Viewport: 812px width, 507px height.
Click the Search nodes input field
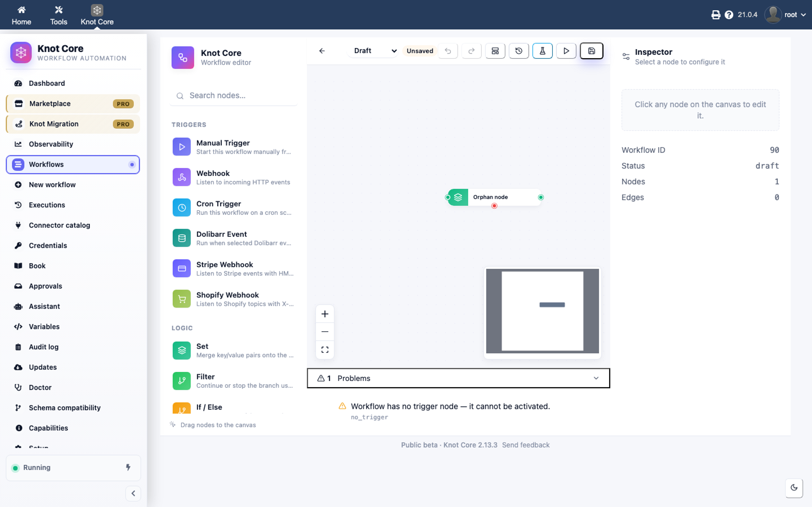[234, 95]
